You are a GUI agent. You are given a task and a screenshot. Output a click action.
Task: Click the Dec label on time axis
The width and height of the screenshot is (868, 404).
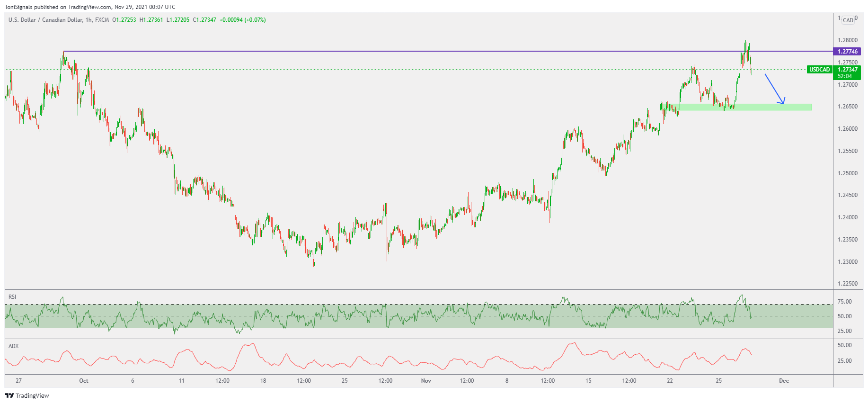pyautogui.click(x=784, y=381)
